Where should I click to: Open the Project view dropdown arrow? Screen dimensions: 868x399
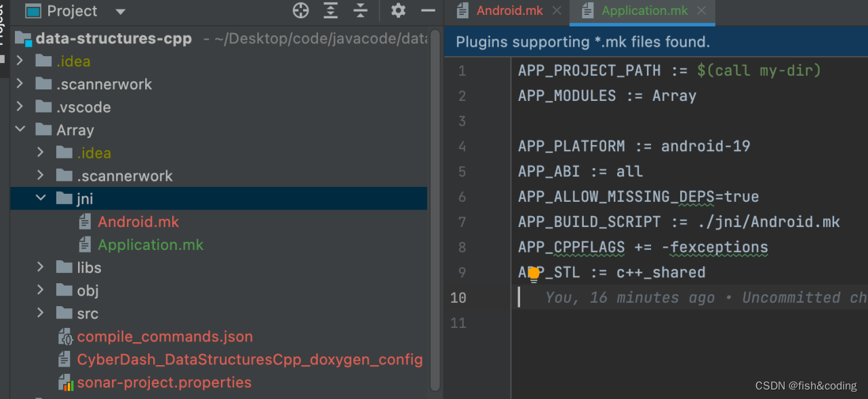point(119,11)
